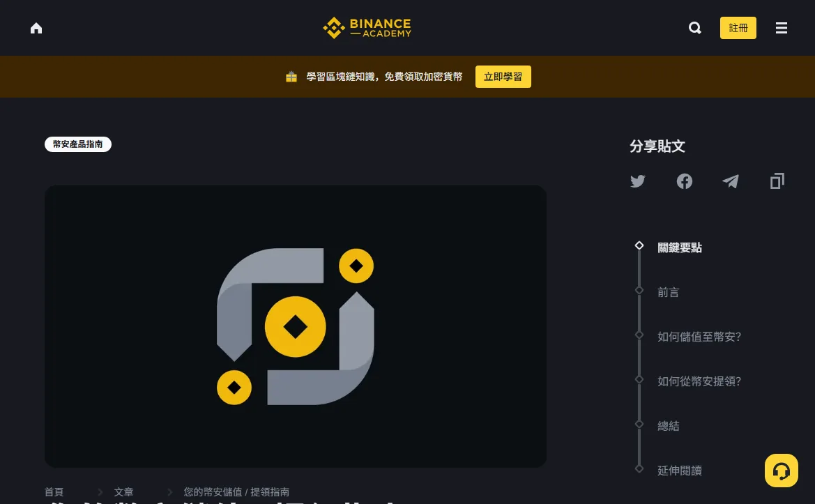Click the 分享貼文 heading
This screenshot has height=504, width=815.
tap(657, 146)
